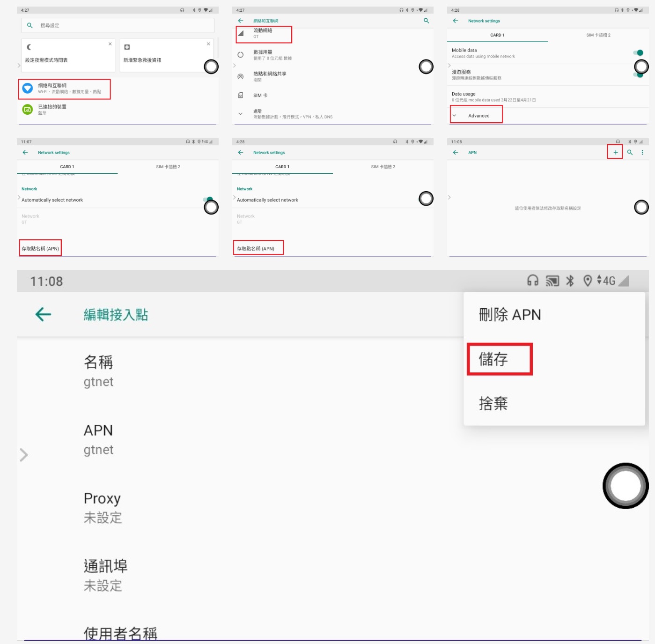Open the three-dot menu in the APN screen

[642, 152]
